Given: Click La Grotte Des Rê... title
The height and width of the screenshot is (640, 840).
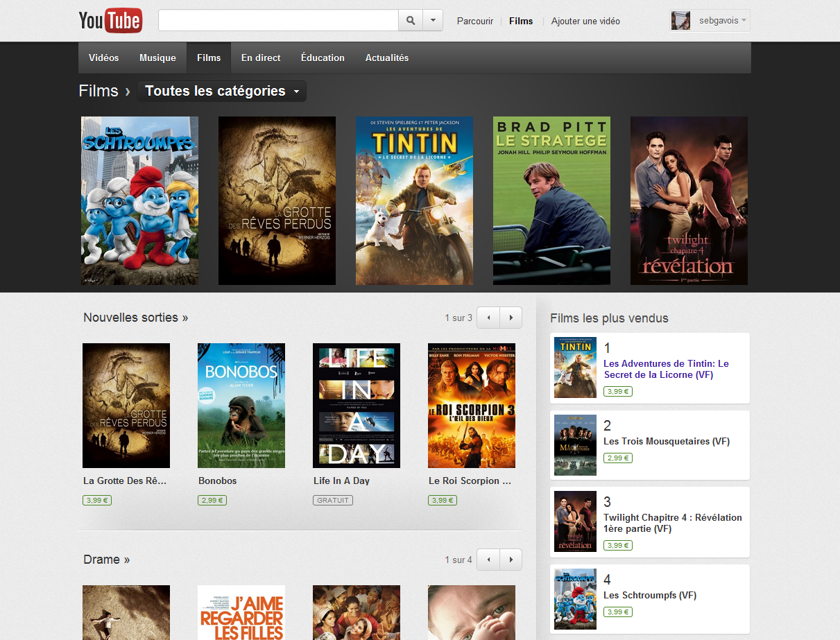Looking at the screenshot, I should 125,481.
